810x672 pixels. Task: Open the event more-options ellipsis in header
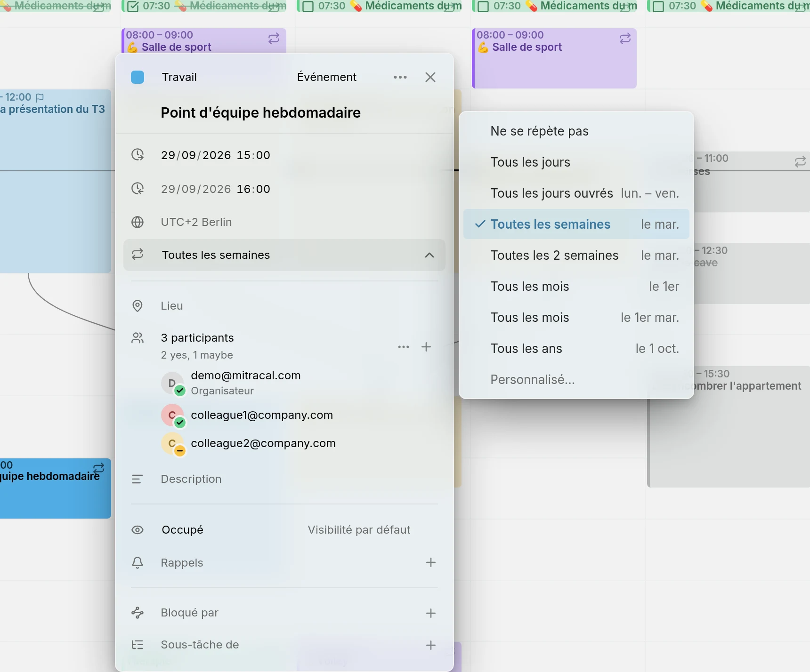click(x=400, y=77)
